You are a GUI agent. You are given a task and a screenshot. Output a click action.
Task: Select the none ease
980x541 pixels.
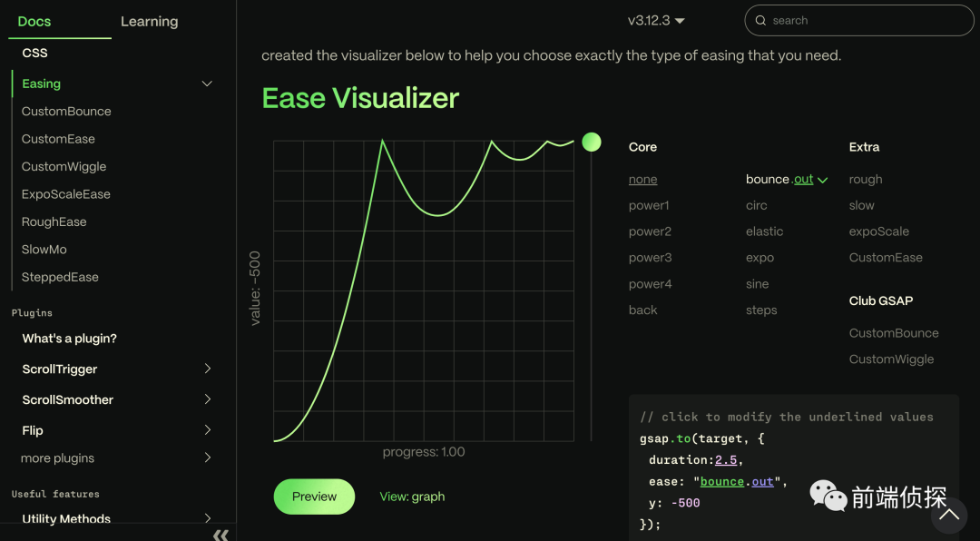642,180
